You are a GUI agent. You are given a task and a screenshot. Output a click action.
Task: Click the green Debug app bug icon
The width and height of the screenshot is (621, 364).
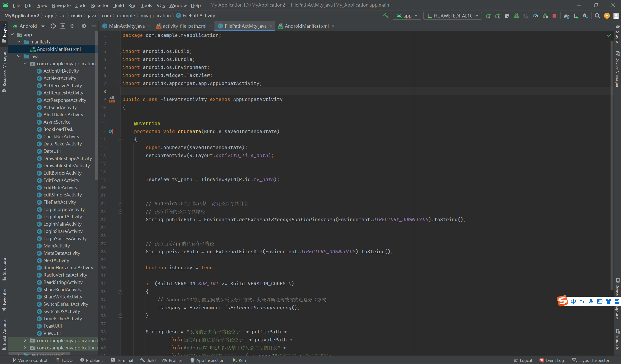(x=517, y=16)
